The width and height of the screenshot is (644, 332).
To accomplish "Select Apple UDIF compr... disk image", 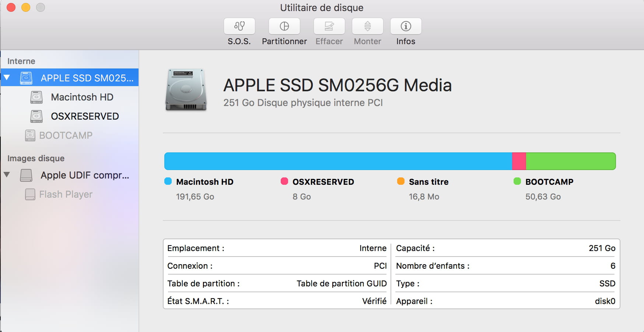I will click(x=85, y=175).
